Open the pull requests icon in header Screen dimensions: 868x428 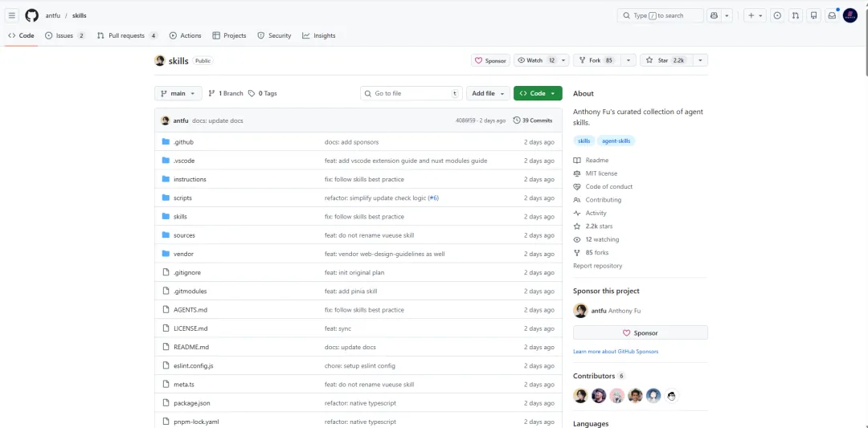[796, 15]
